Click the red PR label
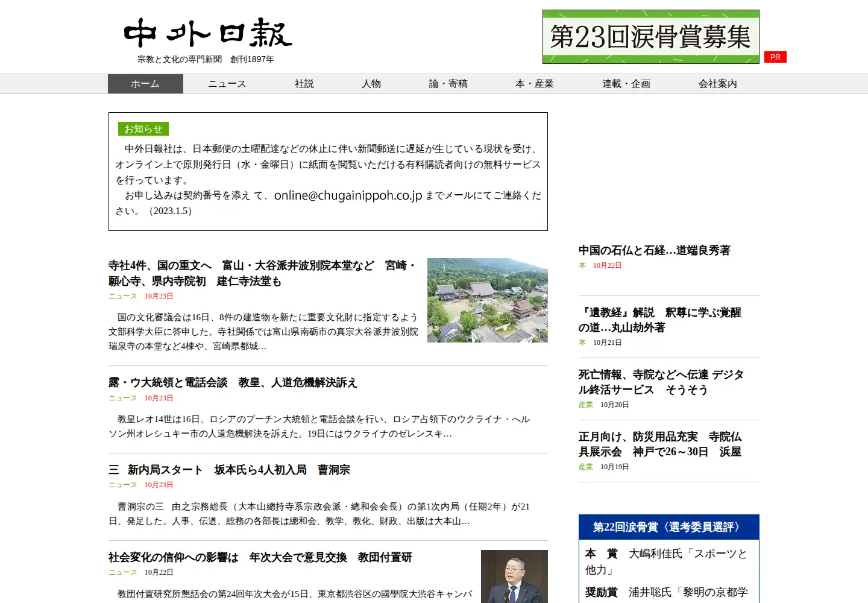868x603 pixels. [775, 57]
